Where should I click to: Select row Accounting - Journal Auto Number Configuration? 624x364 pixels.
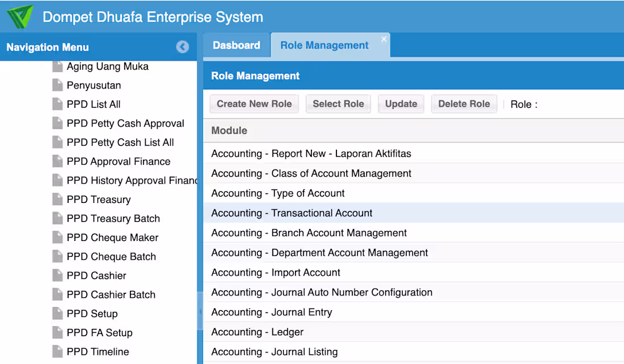414,293
